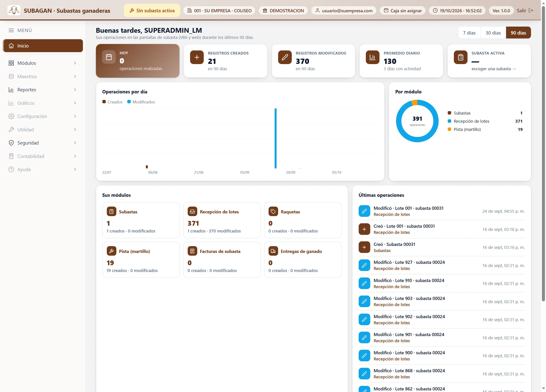Click the orange Pista (martillo) legend swatch
The image size is (546, 392).
(x=449, y=129)
